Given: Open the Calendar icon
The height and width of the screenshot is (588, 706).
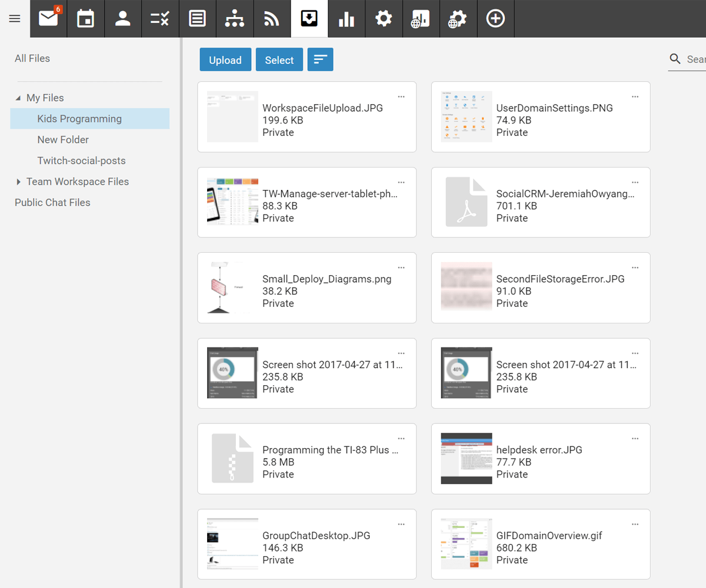Looking at the screenshot, I should pyautogui.click(x=85, y=19).
